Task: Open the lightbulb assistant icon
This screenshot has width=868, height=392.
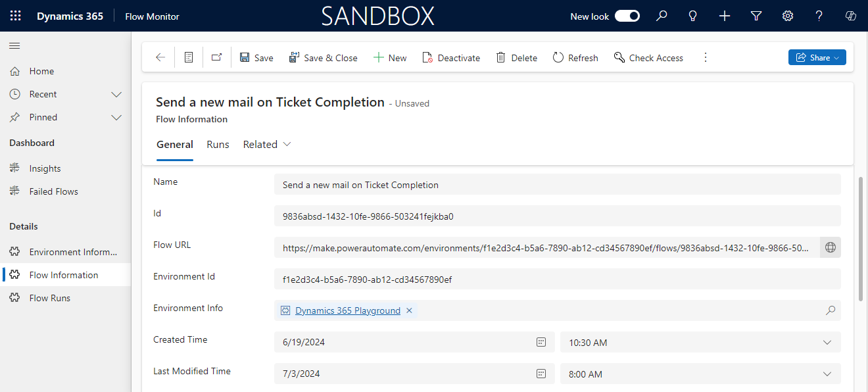Action: 692,16
